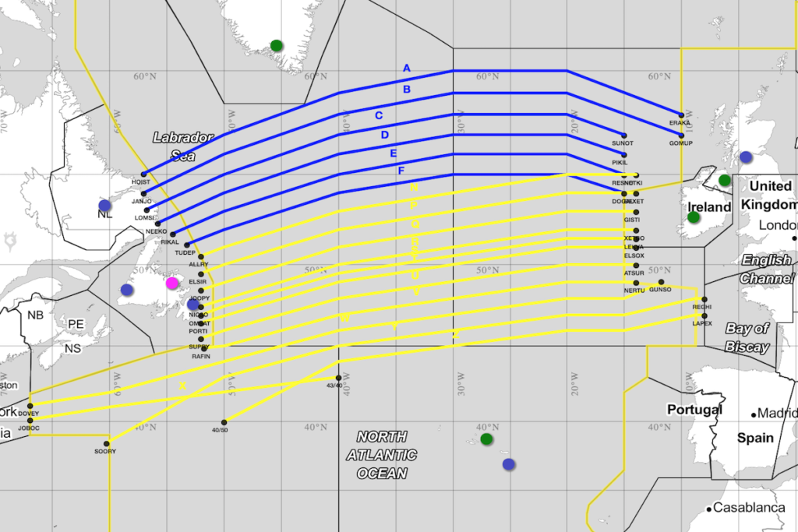Select the 40/50 coordinate waypoint
The height and width of the screenshot is (532, 798).
[x=224, y=422]
